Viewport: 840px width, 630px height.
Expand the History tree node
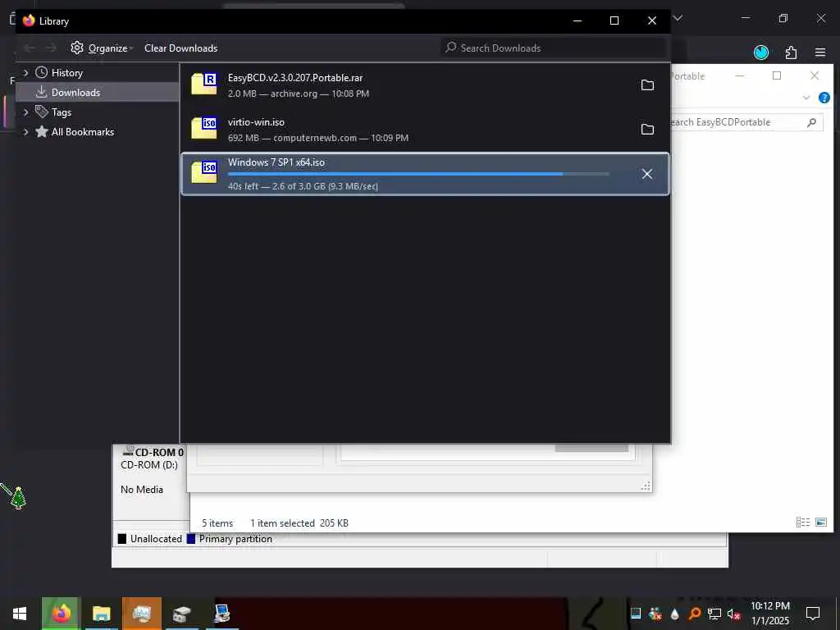25,72
